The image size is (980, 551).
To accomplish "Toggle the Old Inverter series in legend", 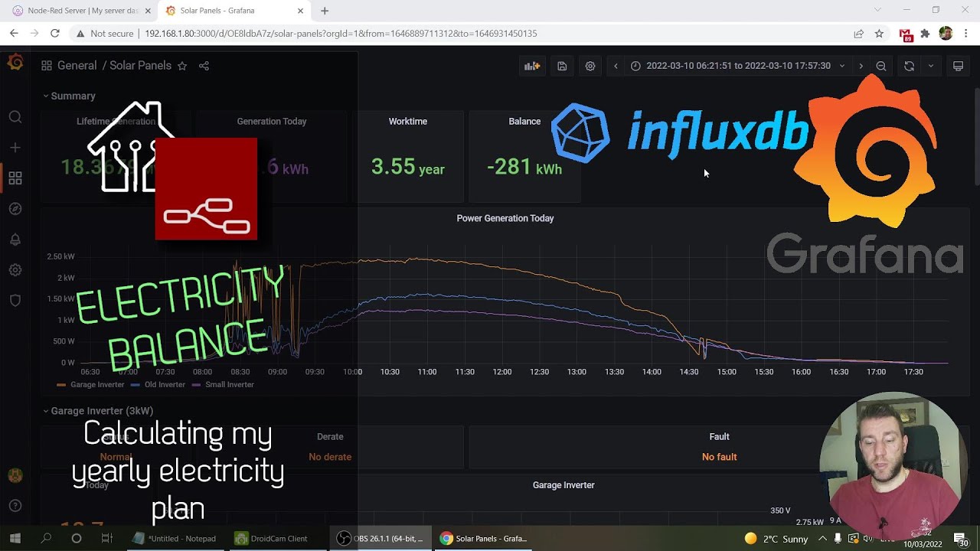I will click(165, 385).
